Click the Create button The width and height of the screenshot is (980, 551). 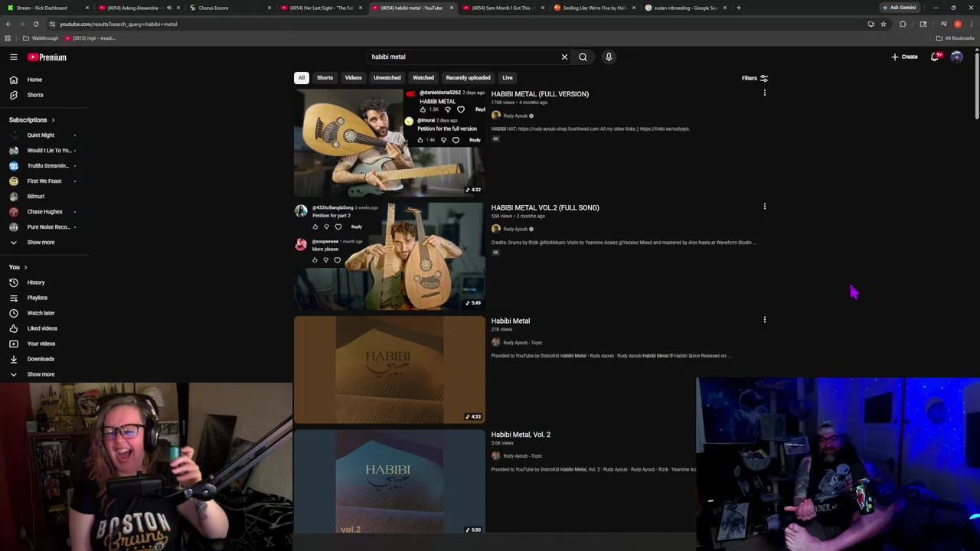(904, 57)
